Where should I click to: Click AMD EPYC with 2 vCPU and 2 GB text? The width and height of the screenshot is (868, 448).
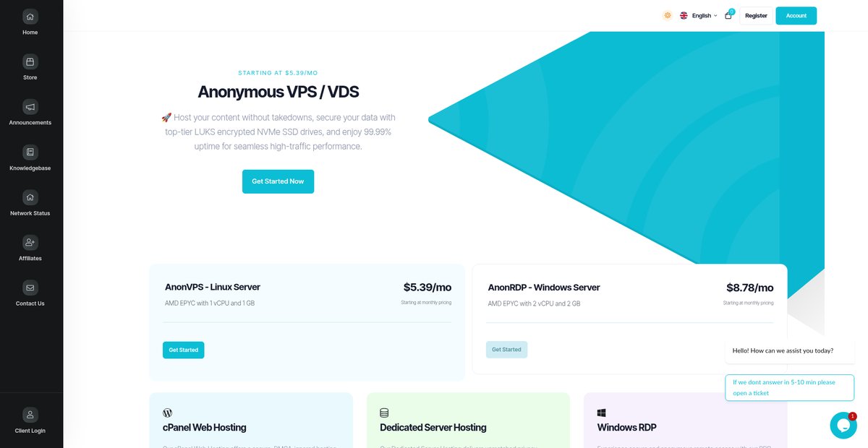(534, 304)
